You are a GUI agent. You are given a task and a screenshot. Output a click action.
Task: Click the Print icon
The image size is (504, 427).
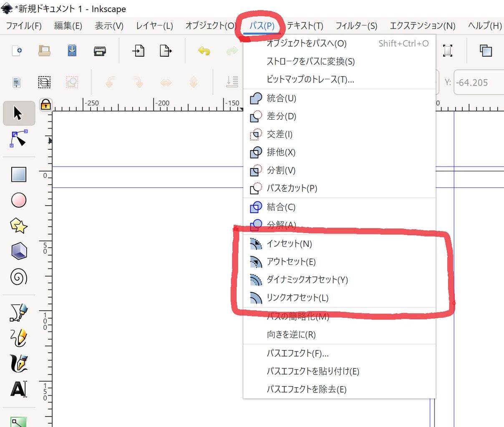[100, 50]
